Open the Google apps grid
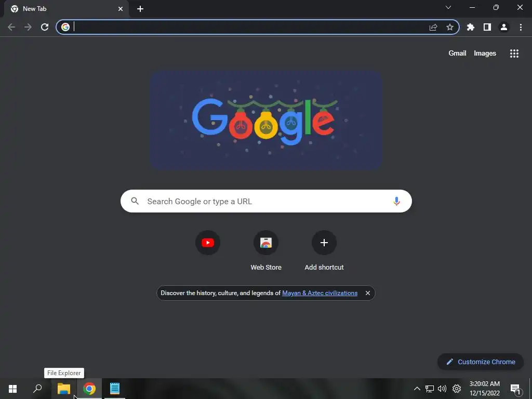 (x=514, y=54)
